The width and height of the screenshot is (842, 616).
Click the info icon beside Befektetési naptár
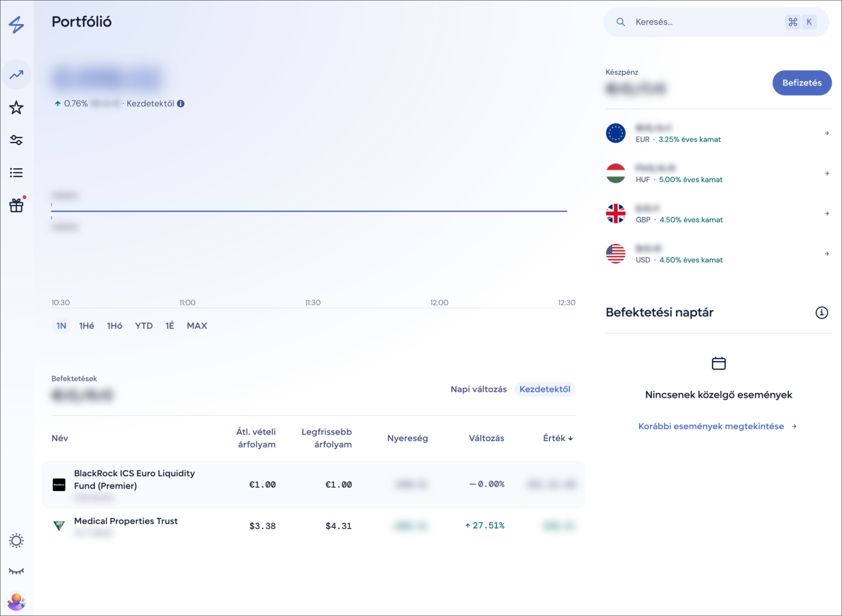click(x=821, y=312)
